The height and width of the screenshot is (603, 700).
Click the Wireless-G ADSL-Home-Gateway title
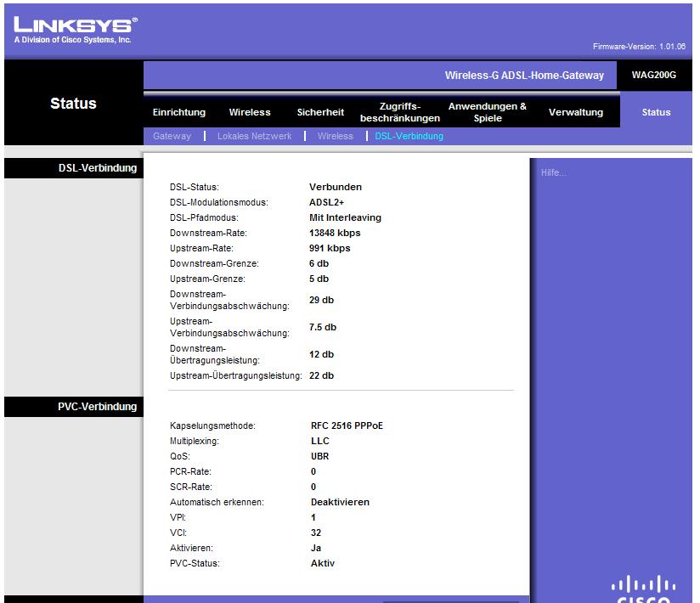[x=524, y=76]
